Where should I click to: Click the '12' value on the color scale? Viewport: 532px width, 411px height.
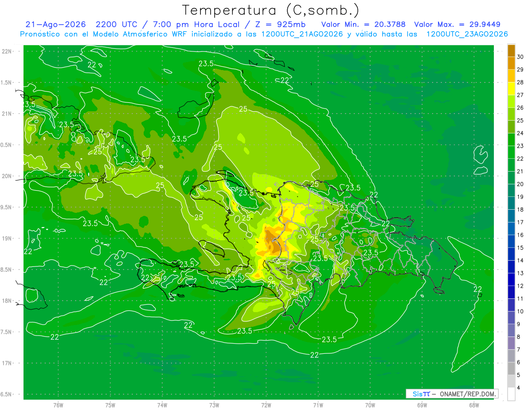click(x=520, y=286)
